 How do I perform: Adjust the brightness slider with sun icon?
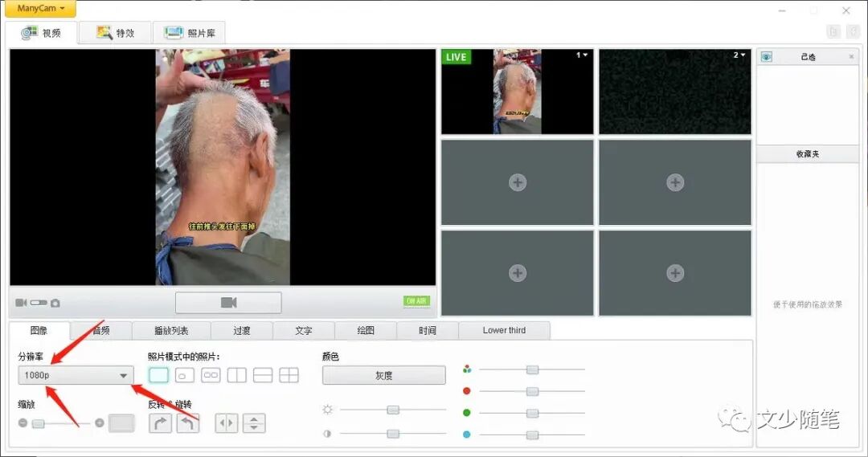(393, 410)
